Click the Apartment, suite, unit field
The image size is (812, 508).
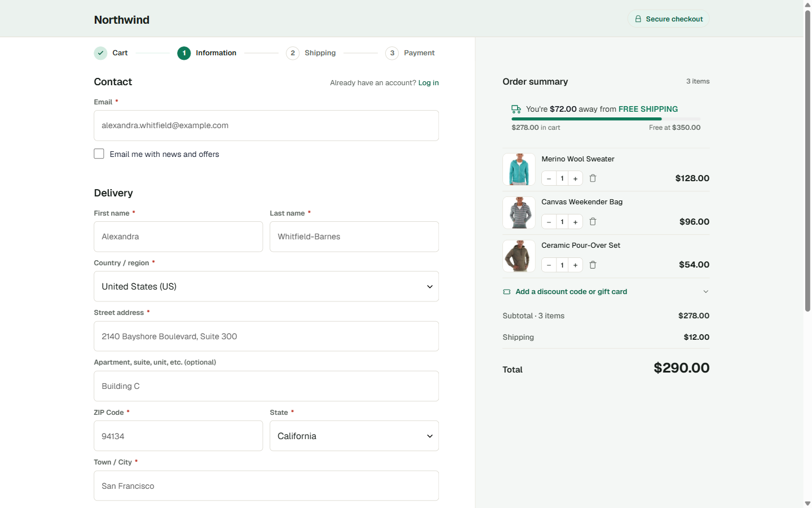[266, 386]
